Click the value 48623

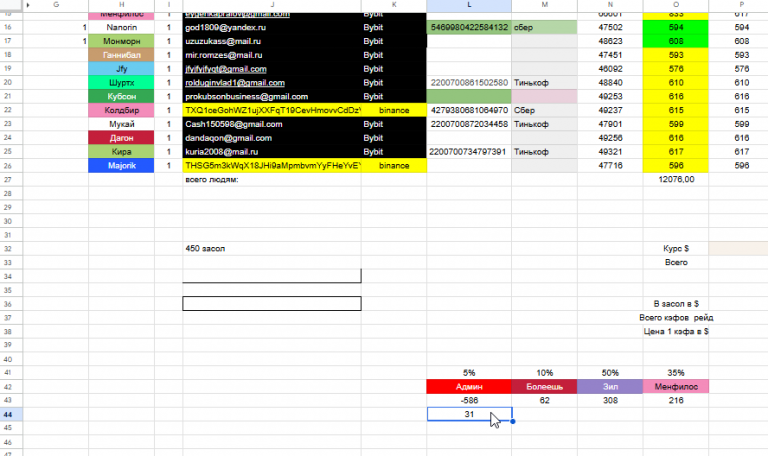[x=610, y=41]
